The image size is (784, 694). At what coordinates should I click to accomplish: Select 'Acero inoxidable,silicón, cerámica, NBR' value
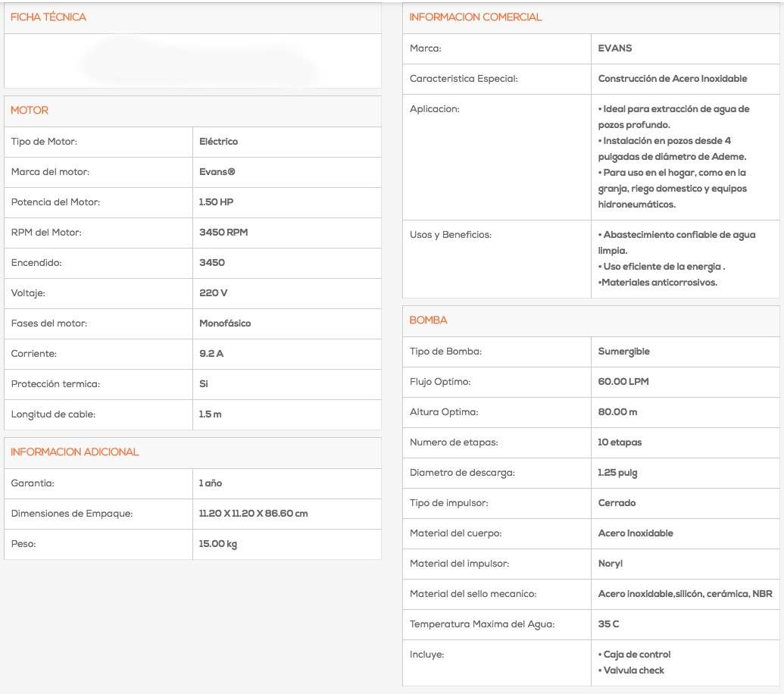click(685, 594)
